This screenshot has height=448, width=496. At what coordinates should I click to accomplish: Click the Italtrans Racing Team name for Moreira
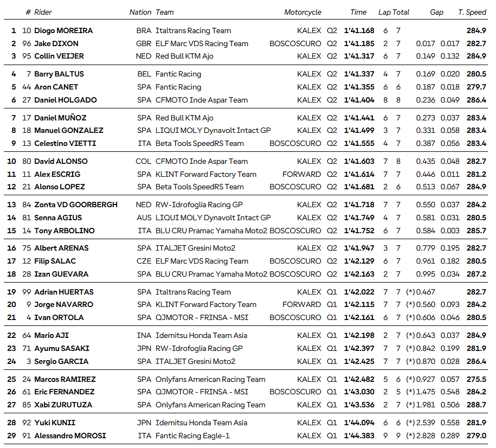[x=193, y=31]
